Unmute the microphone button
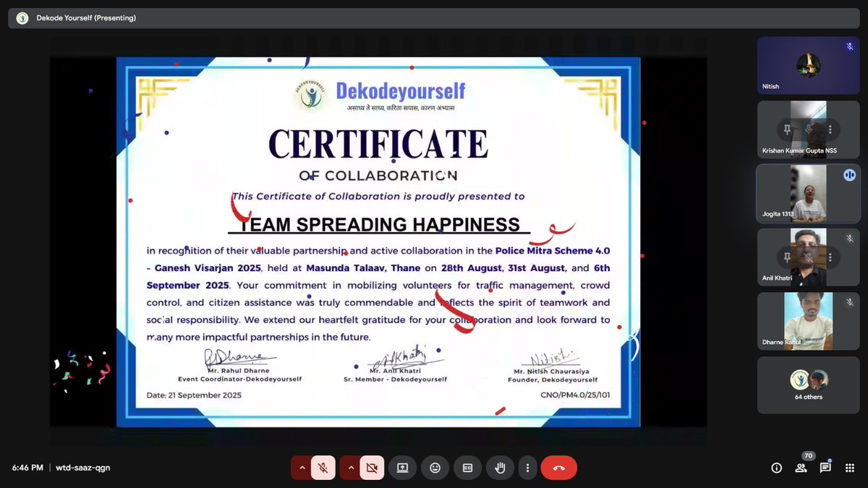868x488 pixels. pyautogui.click(x=323, y=468)
